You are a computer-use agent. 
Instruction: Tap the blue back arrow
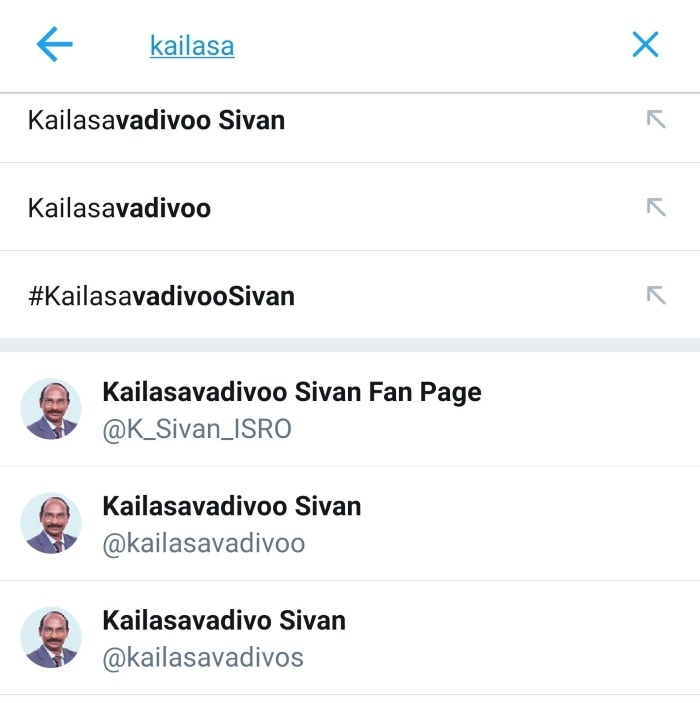coord(54,44)
